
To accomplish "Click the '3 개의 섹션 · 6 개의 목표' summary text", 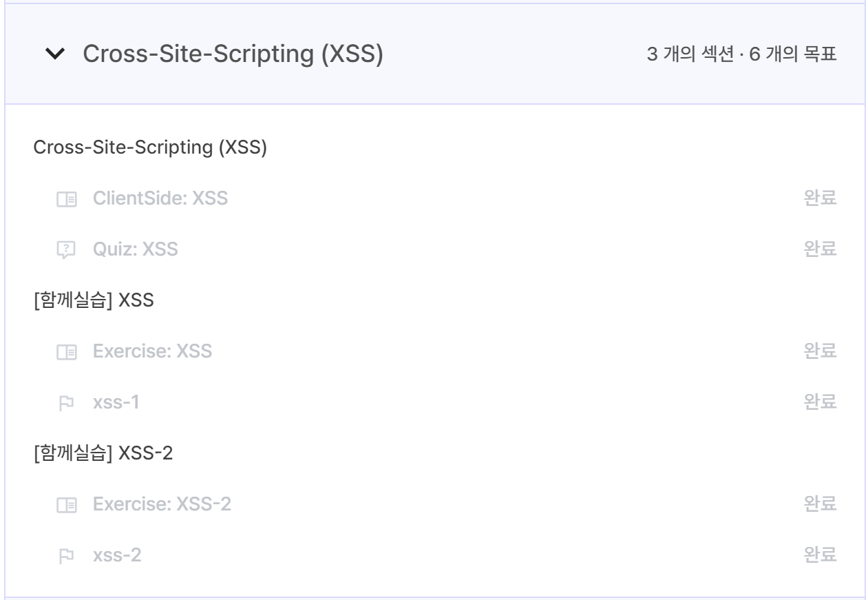I will tap(741, 54).
